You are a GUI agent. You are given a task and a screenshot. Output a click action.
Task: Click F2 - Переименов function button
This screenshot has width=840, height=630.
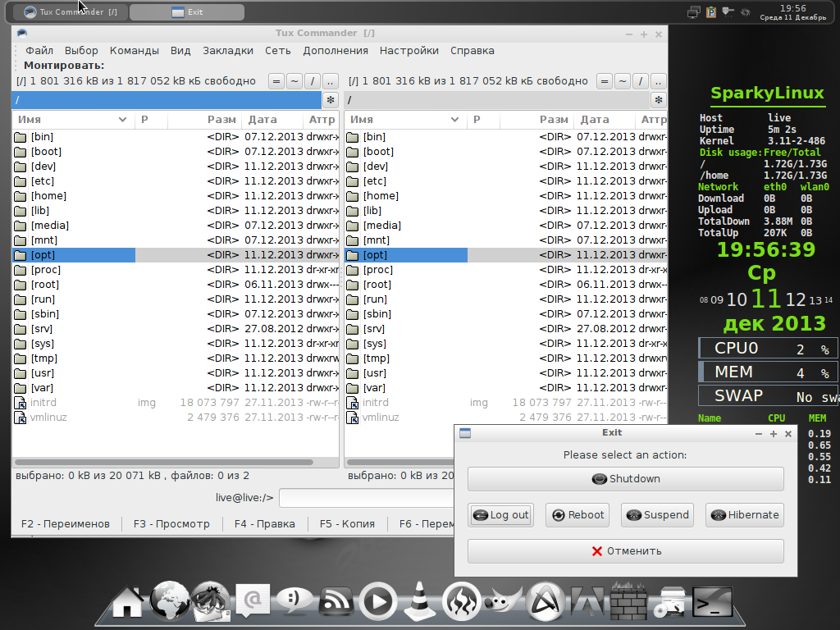click(66, 524)
